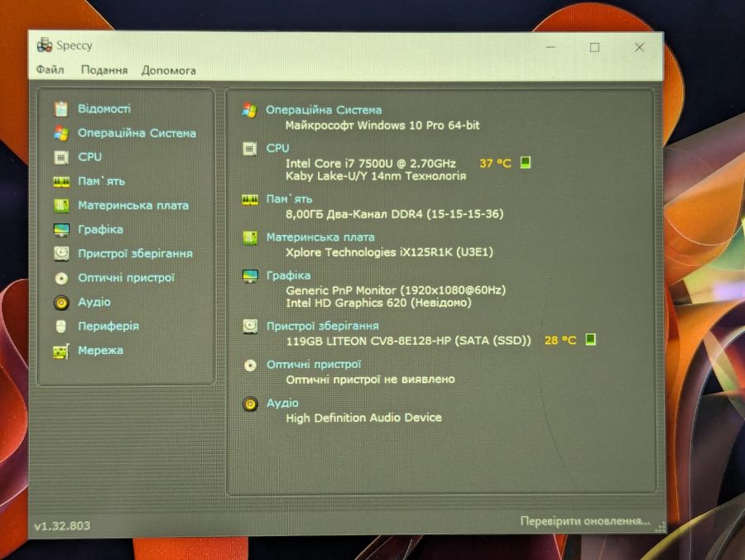Click Kaby Lake-U/Y 14nm Технологія text
The height and width of the screenshot is (560, 745).
(375, 176)
